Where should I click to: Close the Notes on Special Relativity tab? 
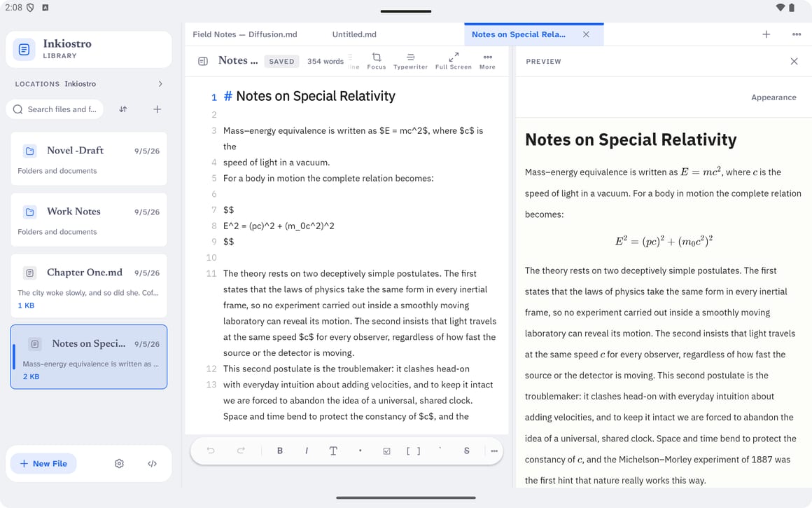586,34
